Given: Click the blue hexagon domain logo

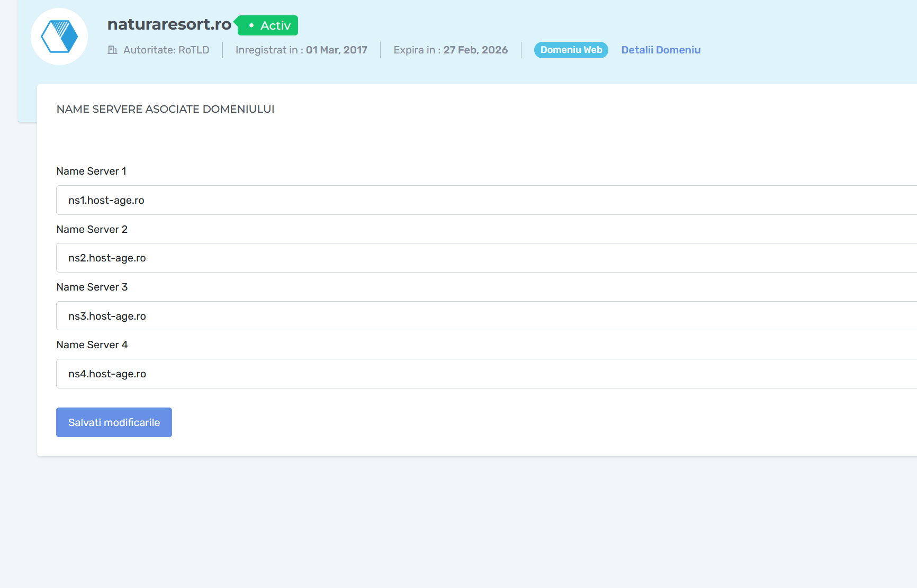Looking at the screenshot, I should 59,37.
